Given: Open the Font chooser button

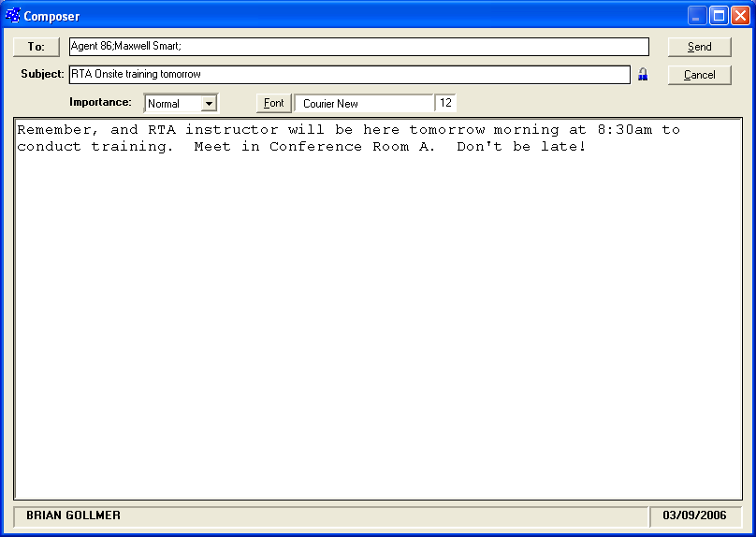Looking at the screenshot, I should coord(273,103).
